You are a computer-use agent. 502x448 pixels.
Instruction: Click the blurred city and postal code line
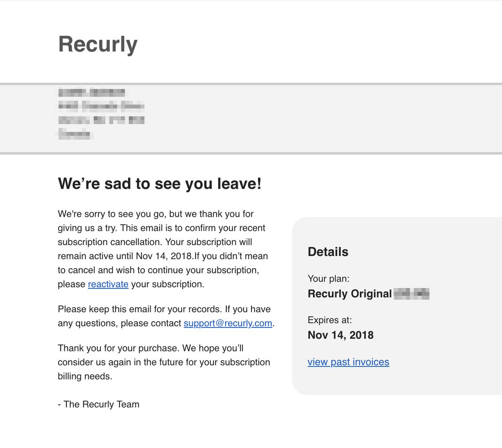pyautogui.click(x=101, y=120)
